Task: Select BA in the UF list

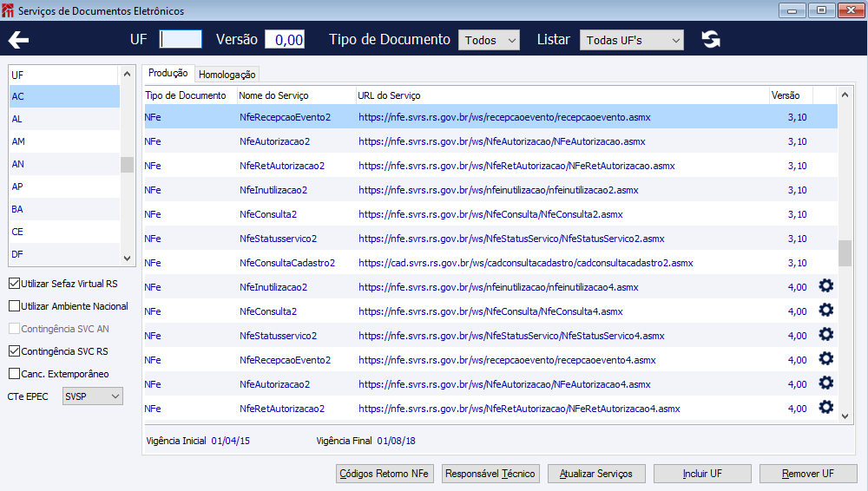Action: (64, 209)
